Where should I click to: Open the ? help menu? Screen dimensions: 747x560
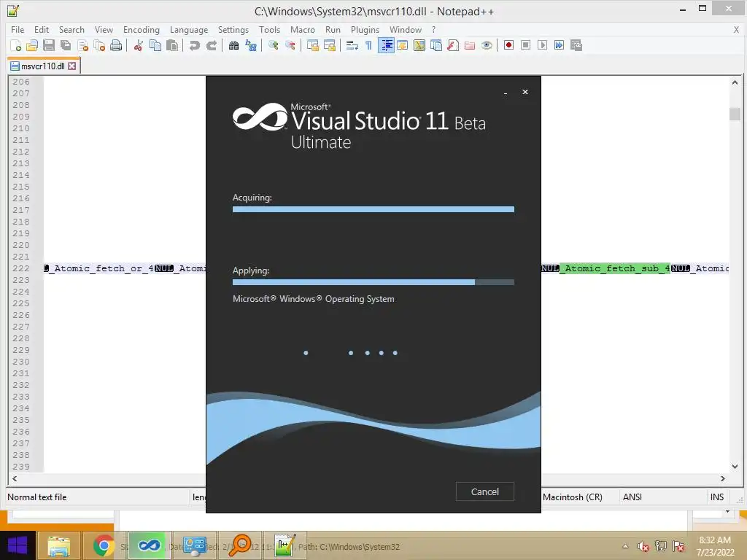[x=433, y=29]
